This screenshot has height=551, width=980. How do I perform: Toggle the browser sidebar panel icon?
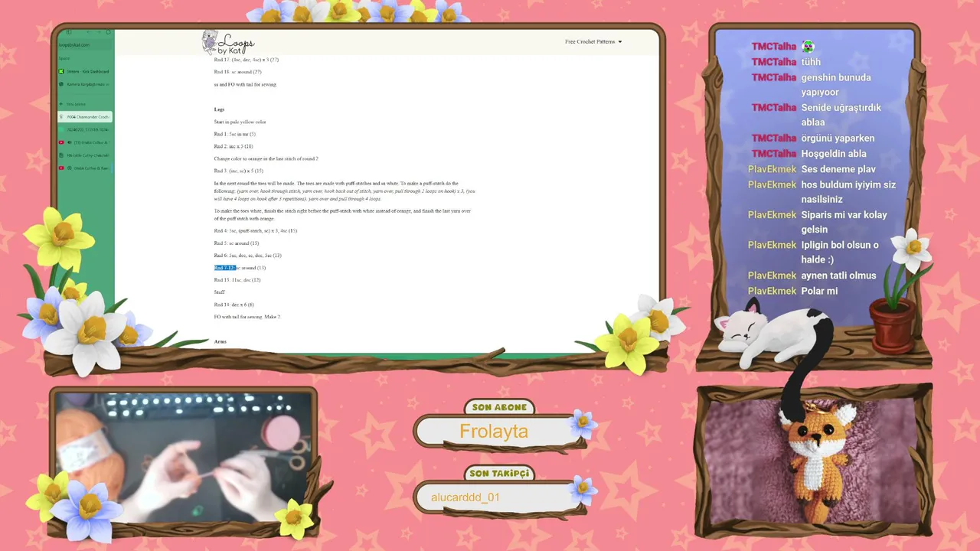69,32
